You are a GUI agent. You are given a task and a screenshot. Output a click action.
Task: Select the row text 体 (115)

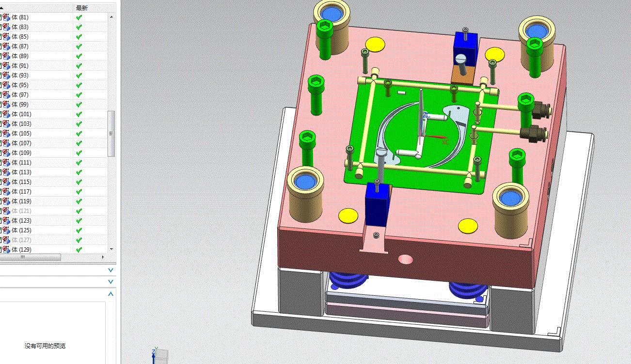point(21,182)
